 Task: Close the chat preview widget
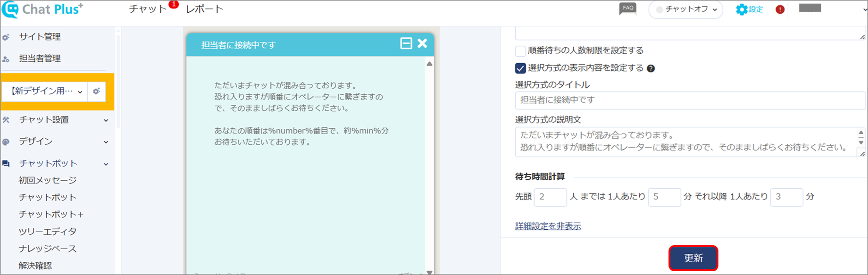422,43
